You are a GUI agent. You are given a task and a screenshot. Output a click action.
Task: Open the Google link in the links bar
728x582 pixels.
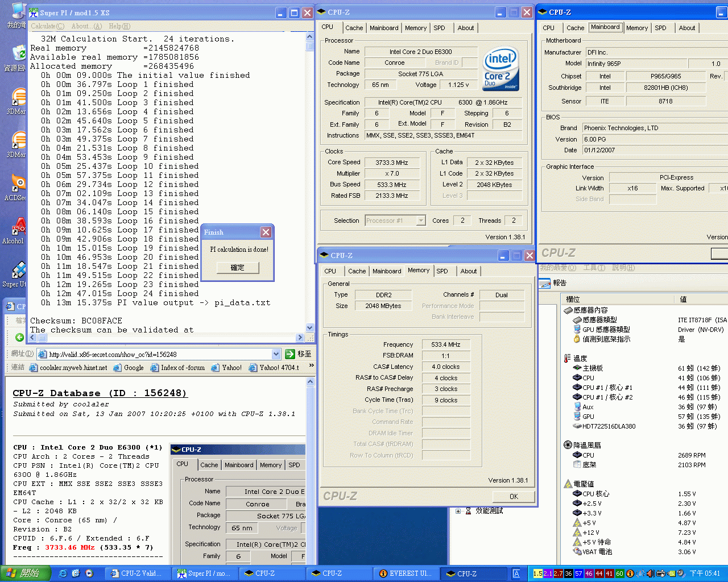click(x=129, y=368)
